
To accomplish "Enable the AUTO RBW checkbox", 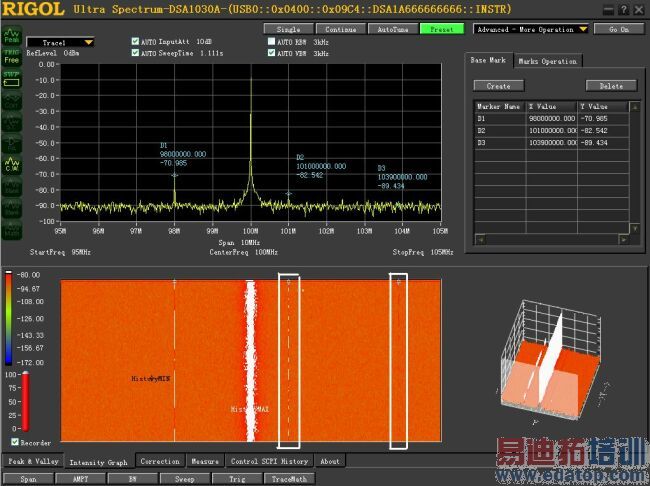I will tap(271, 42).
